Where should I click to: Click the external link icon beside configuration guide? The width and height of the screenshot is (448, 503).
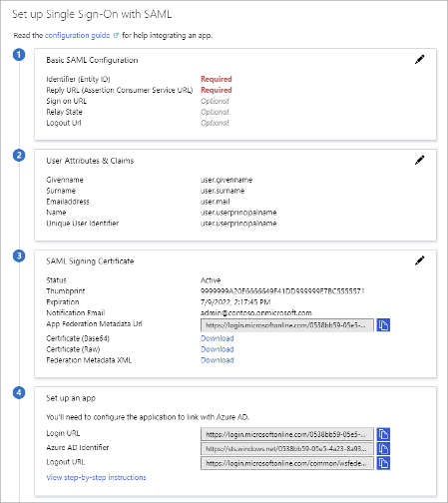click(116, 35)
